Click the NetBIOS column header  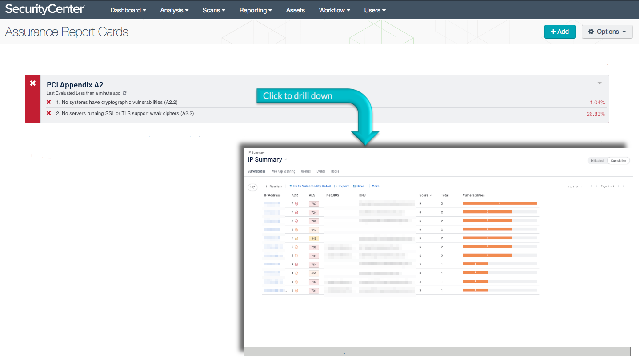(x=332, y=195)
